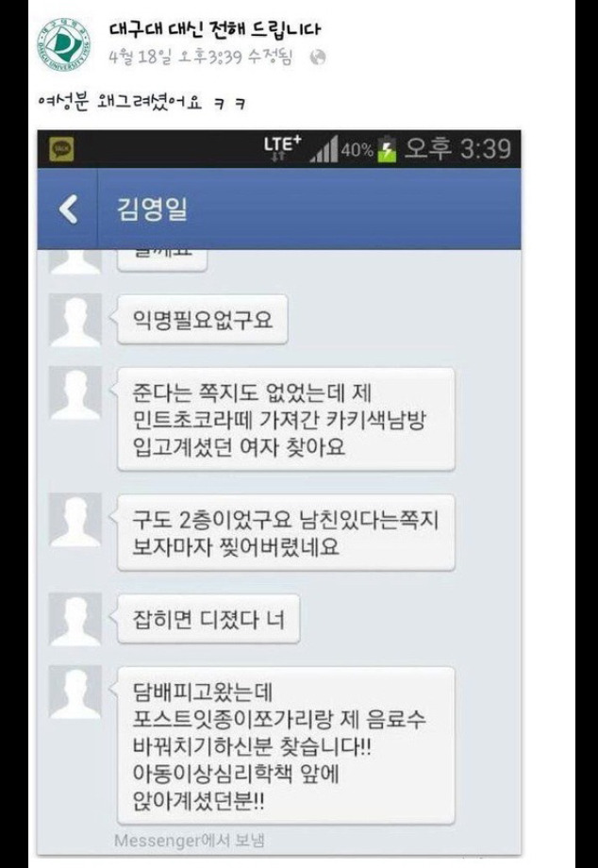Click the Daegu University profile logo
598x868 pixels.
(x=65, y=45)
